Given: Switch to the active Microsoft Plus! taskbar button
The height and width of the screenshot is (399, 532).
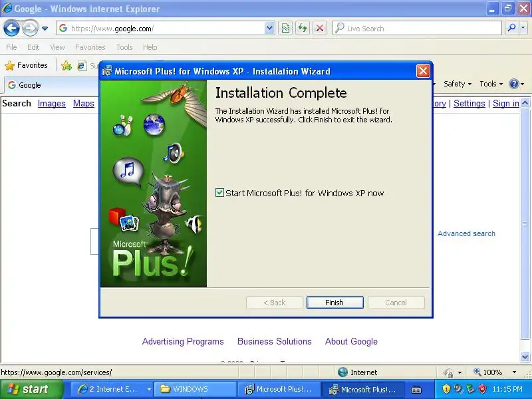Looking at the screenshot, I should 363,389.
